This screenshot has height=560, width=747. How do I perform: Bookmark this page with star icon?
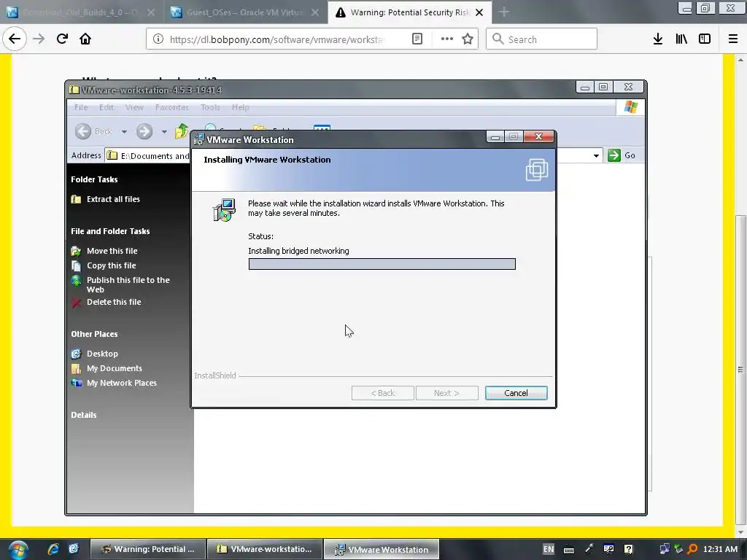468,39
